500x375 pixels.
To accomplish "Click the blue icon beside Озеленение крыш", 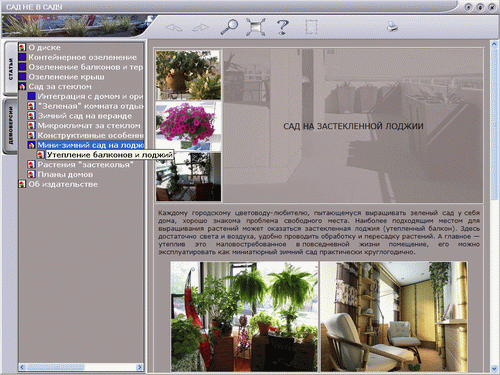I will tap(22, 77).
